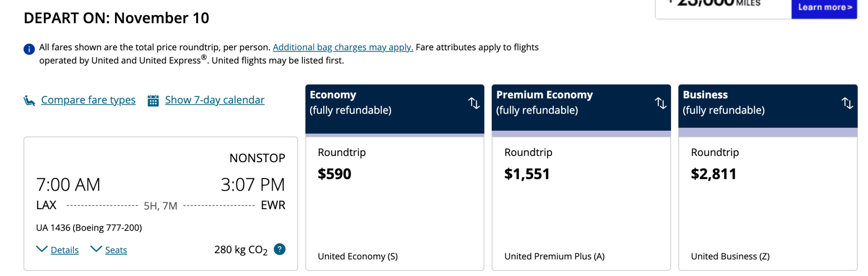This screenshot has height=276, width=868.
Task: Show the 7-day calendar via its link
Action: [x=214, y=100]
